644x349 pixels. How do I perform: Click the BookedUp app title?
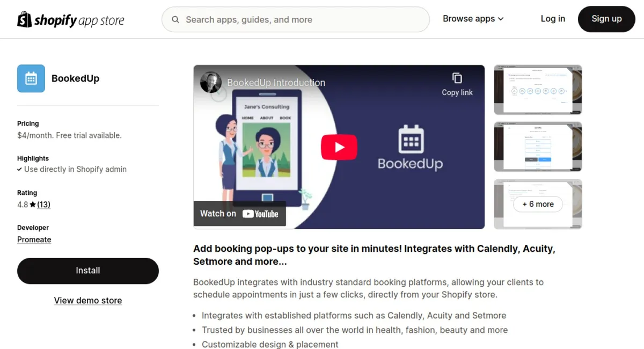coord(75,78)
